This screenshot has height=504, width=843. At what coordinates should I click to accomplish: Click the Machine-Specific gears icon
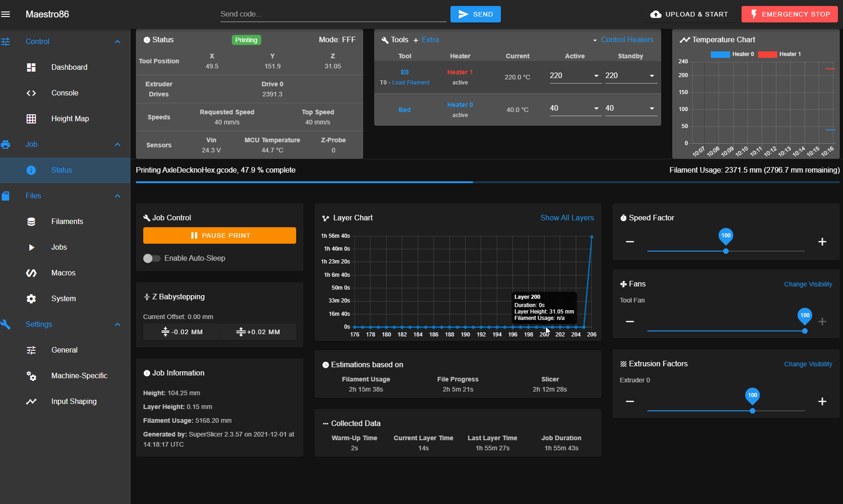point(31,376)
